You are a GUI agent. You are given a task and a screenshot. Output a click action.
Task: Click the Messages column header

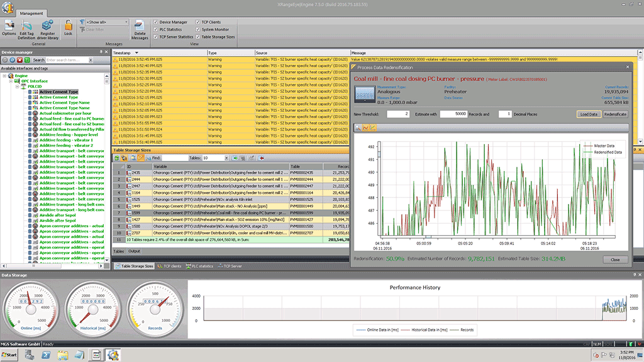493,53
